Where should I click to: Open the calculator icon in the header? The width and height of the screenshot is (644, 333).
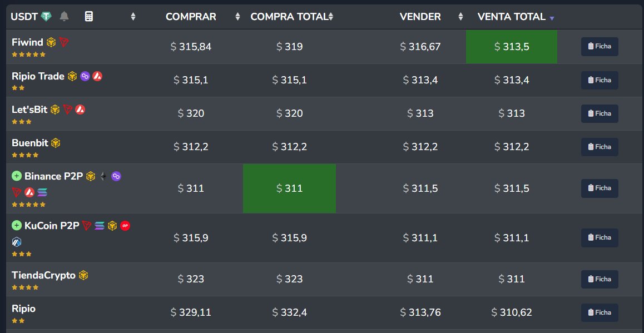click(x=89, y=17)
